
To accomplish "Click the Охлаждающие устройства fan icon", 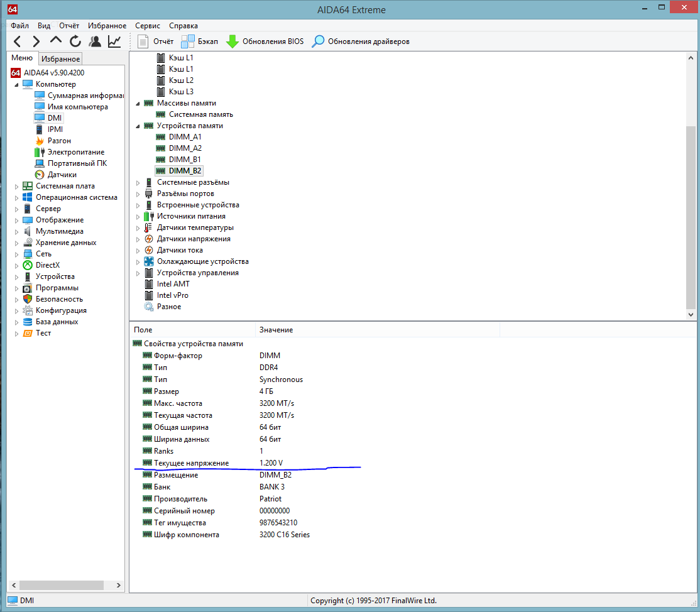I will (149, 261).
